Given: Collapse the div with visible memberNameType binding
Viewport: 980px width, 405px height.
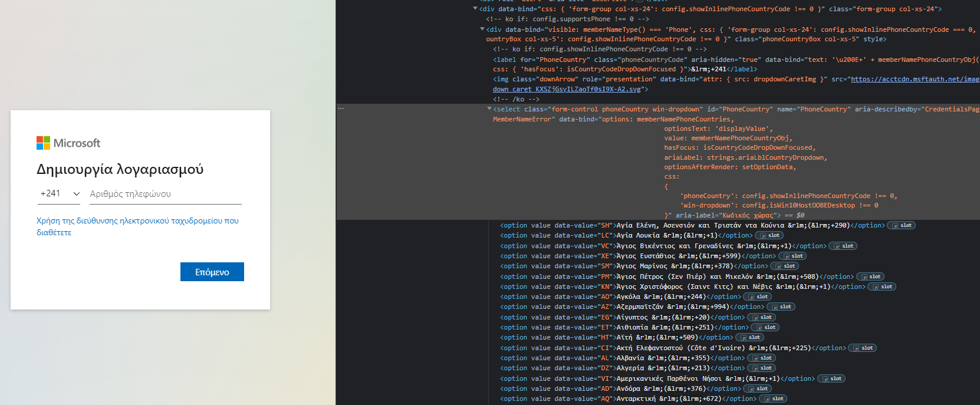Looking at the screenshot, I should pyautogui.click(x=482, y=29).
